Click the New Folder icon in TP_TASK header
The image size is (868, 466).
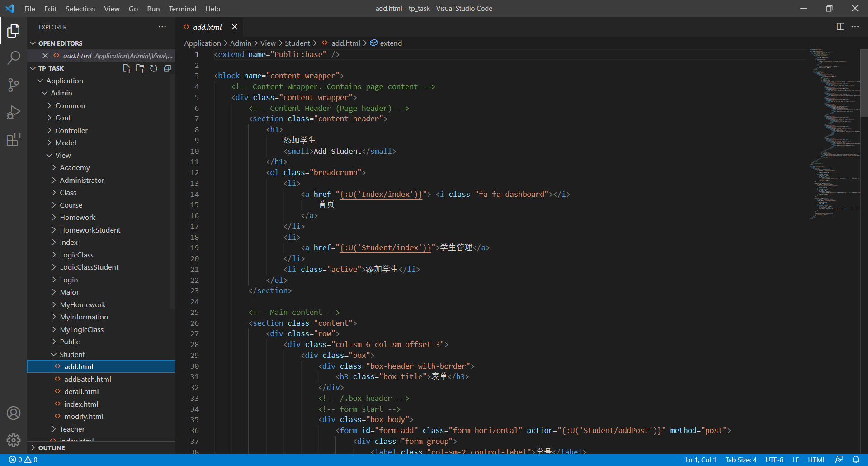(140, 68)
